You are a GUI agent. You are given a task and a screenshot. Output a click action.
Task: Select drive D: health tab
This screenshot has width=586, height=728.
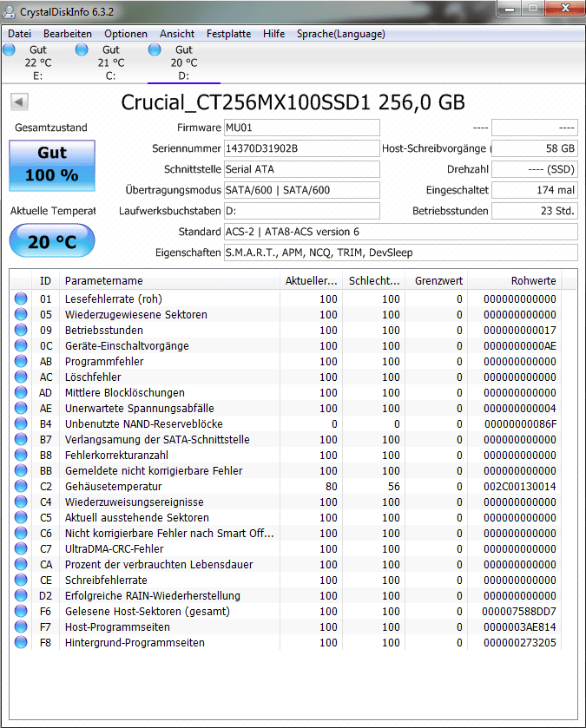[x=184, y=62]
